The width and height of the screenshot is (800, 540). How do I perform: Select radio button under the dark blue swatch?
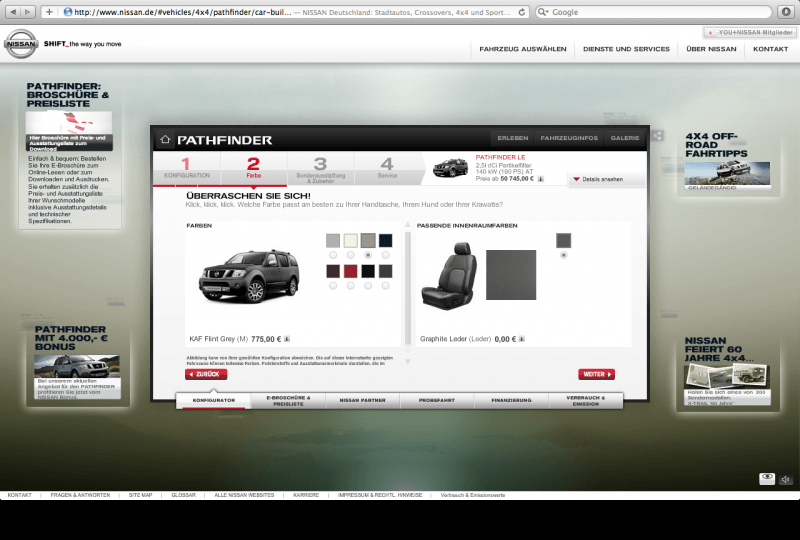[x=386, y=255]
